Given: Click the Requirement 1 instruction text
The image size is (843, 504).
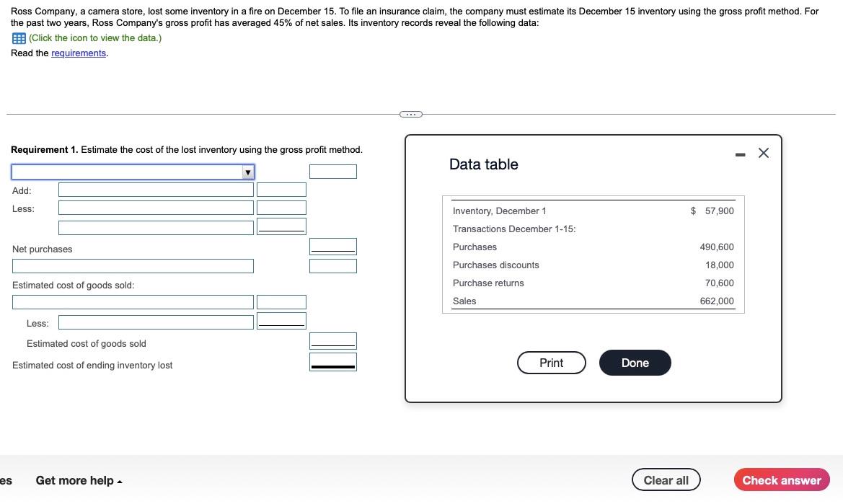Looking at the screenshot, I should pyautogui.click(x=187, y=150).
